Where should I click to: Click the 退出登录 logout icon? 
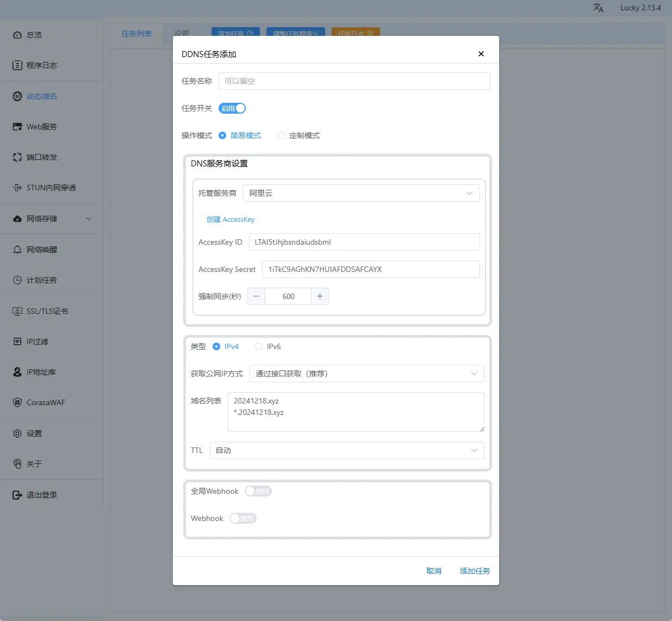17,495
